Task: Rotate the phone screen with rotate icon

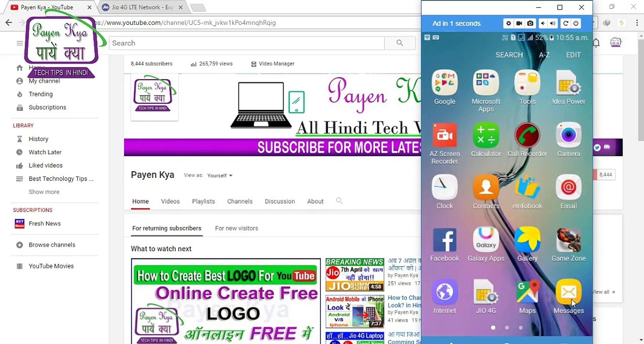Action: 566,23
